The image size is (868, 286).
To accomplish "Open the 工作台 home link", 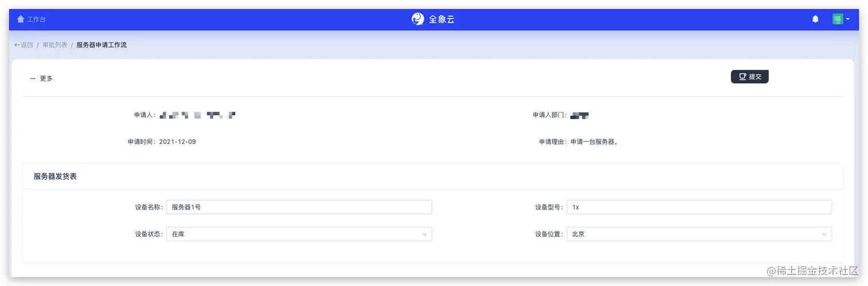I will [x=32, y=19].
